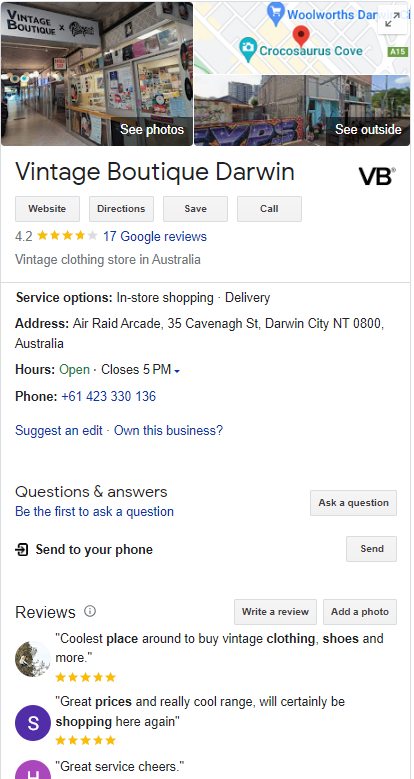
Task: Open See photos storefront thumbnail
Action: (x=97, y=74)
